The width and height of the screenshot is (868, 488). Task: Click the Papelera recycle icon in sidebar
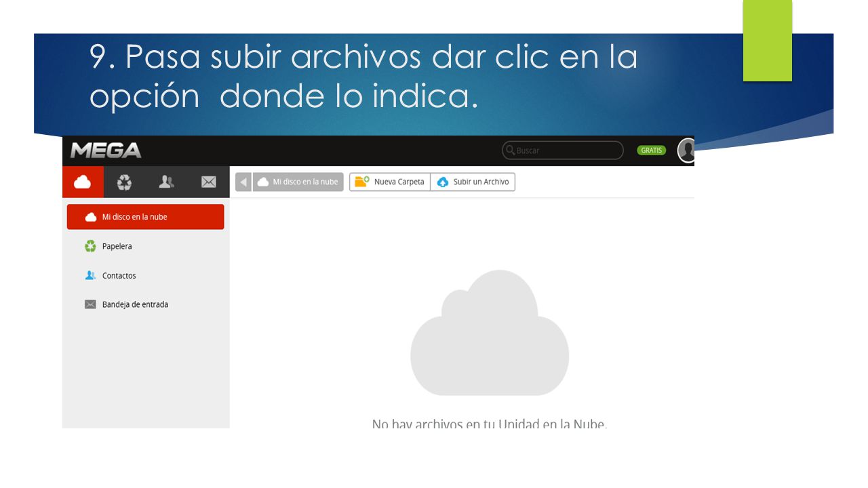coord(90,246)
